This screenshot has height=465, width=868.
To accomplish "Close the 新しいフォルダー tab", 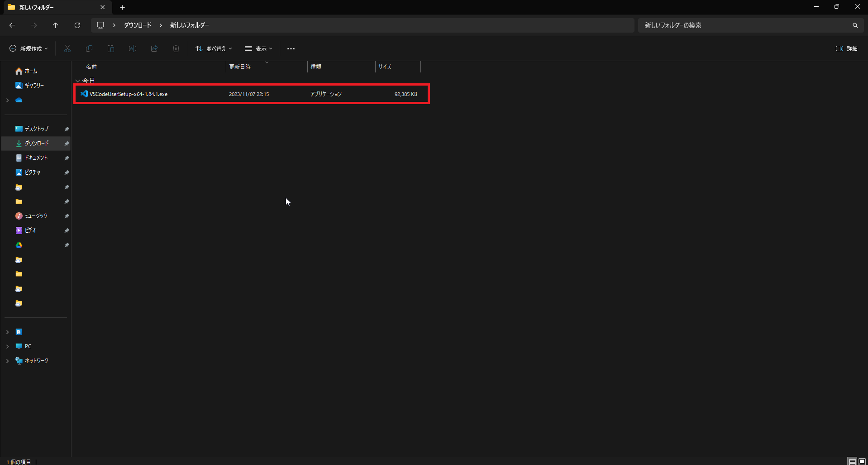I will pos(102,7).
